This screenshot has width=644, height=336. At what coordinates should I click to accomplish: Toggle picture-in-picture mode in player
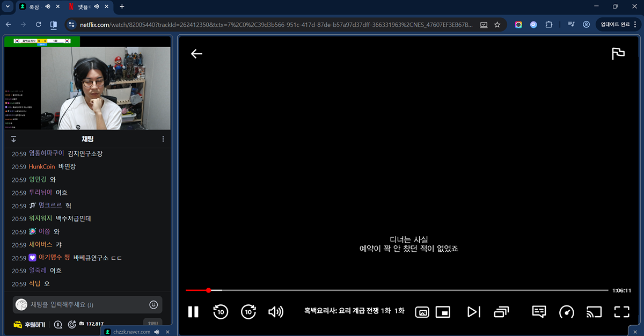(x=443, y=312)
